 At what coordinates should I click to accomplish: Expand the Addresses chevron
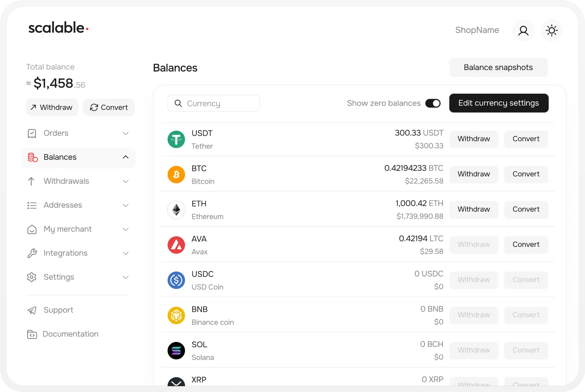pos(126,205)
